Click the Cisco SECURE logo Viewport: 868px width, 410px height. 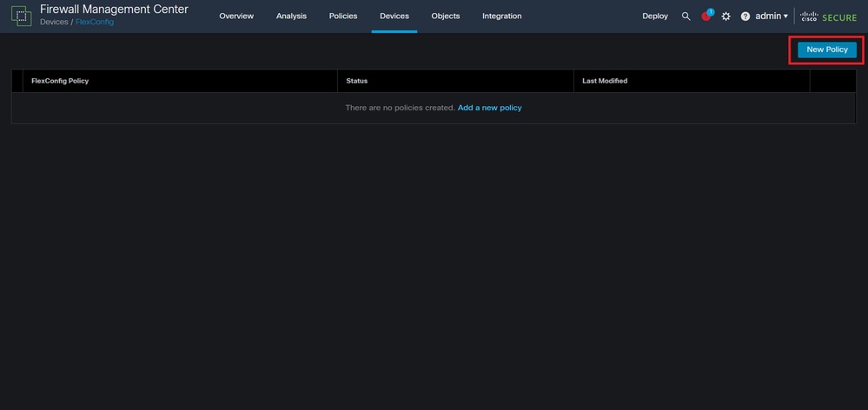click(828, 16)
